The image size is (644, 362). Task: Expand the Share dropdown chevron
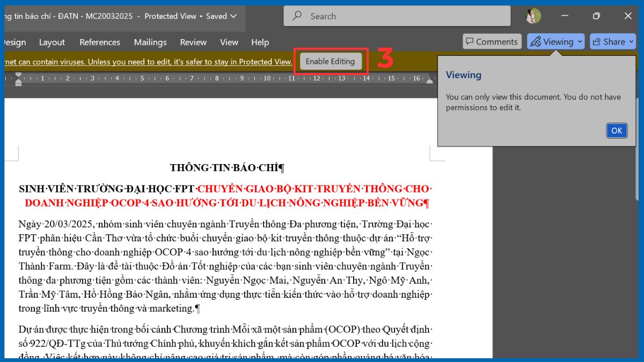click(x=631, y=41)
